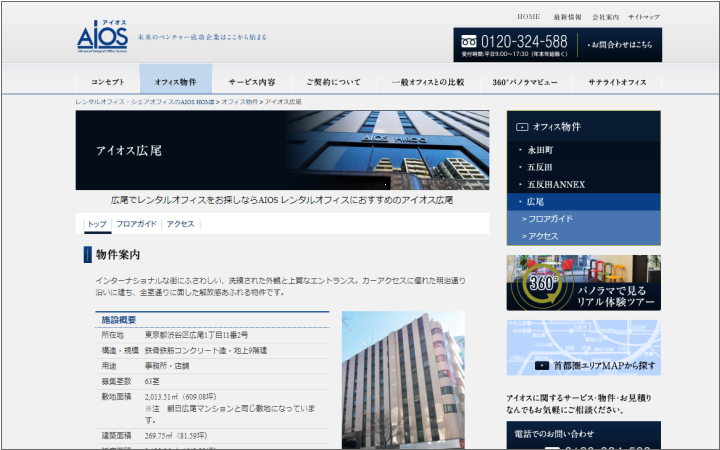This screenshot has height=450, width=720.
Task: Click the building exterior photo beside 施設概要
Action: tap(403, 380)
